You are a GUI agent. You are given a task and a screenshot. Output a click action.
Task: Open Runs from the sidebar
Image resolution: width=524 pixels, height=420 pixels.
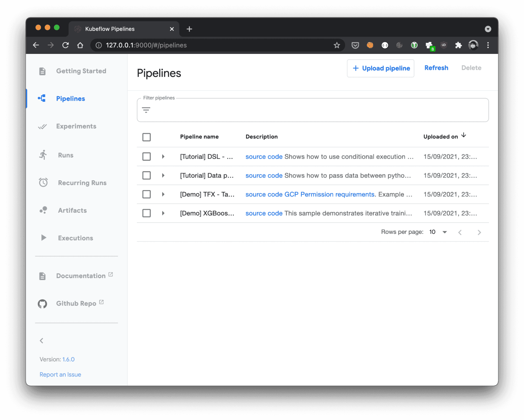66,155
